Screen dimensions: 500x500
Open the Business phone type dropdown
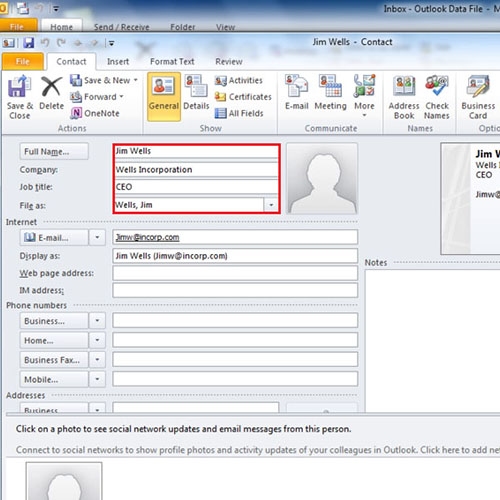(97, 321)
